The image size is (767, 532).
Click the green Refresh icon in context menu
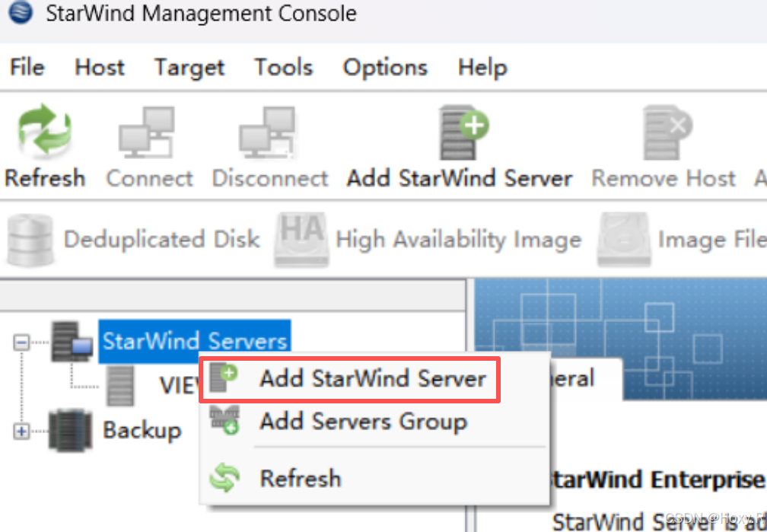click(224, 477)
